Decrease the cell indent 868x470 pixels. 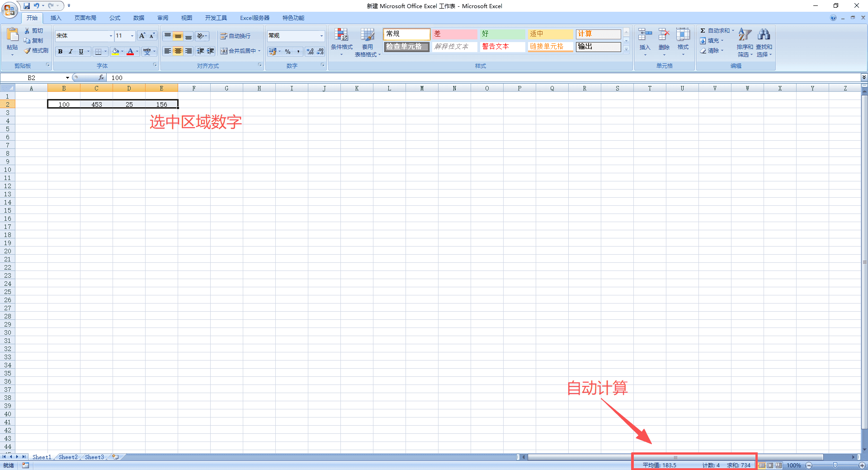pyautogui.click(x=200, y=51)
